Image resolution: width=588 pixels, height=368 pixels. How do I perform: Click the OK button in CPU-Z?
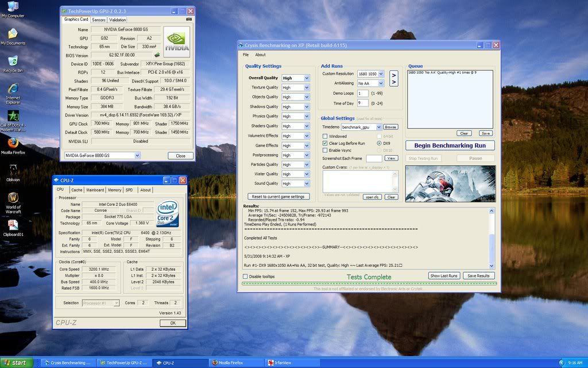coord(173,323)
